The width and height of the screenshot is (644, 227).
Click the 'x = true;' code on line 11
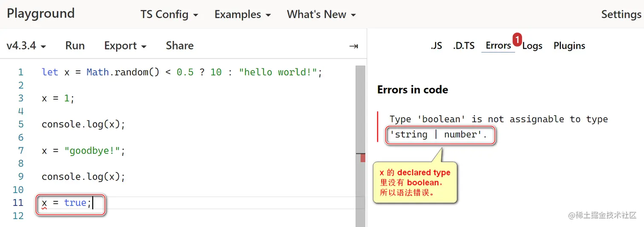click(x=66, y=203)
